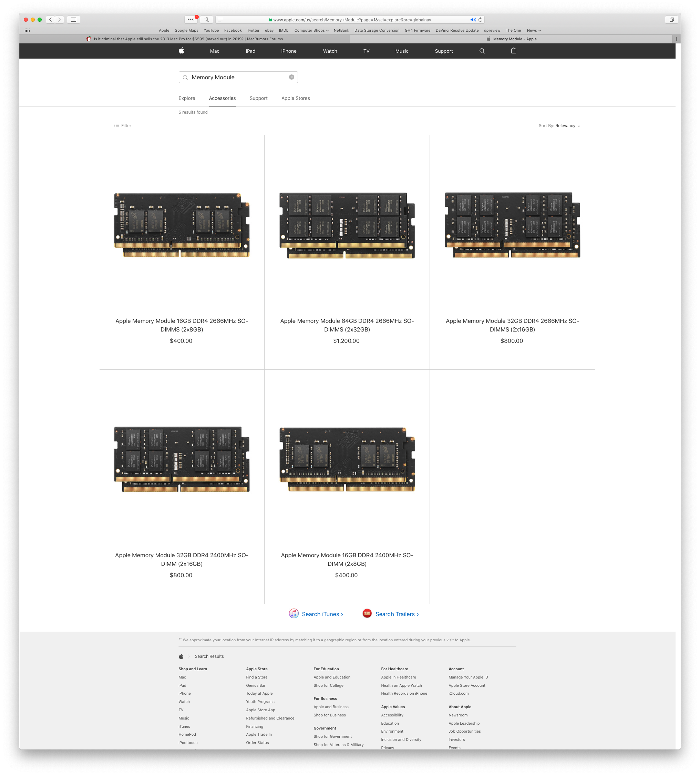700x775 pixels.
Task: Click Health on Apple Watch footer link
Action: pyautogui.click(x=401, y=685)
